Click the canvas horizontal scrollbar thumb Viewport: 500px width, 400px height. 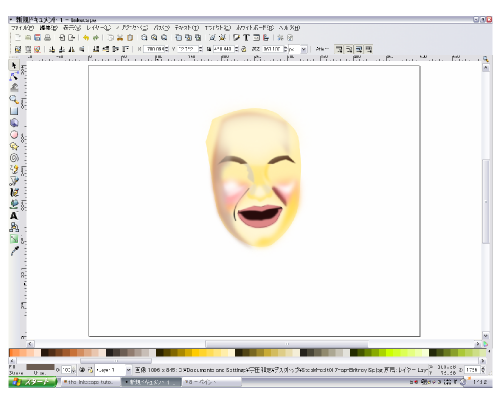(287, 344)
